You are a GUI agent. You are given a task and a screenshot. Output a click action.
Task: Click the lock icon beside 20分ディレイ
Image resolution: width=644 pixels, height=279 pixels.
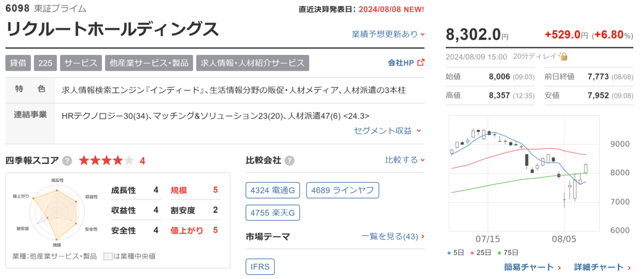point(563,56)
